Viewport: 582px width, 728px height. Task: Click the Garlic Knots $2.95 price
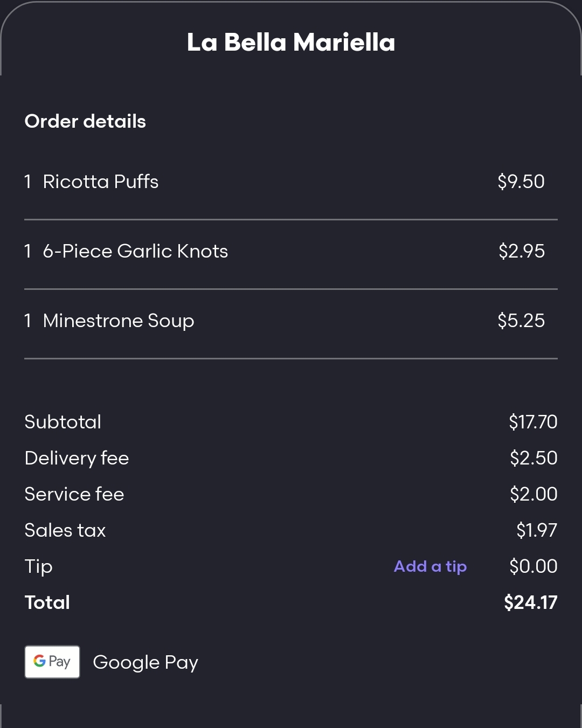(x=521, y=251)
